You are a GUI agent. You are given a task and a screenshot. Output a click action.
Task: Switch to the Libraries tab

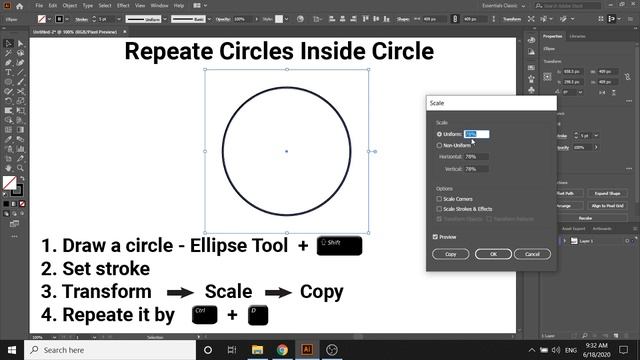coord(577,36)
